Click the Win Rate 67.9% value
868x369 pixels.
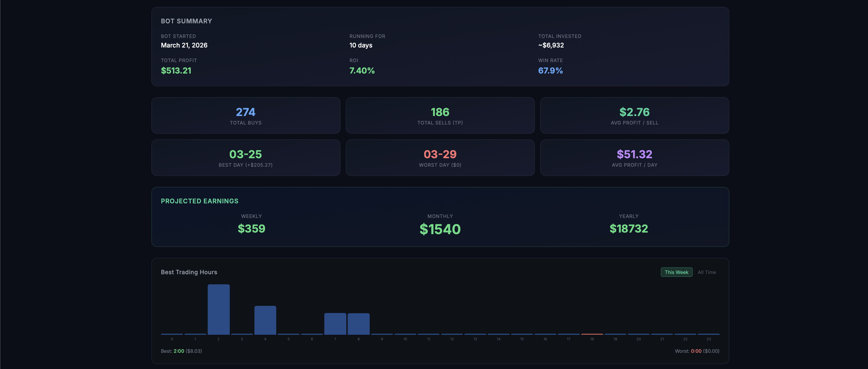point(550,70)
